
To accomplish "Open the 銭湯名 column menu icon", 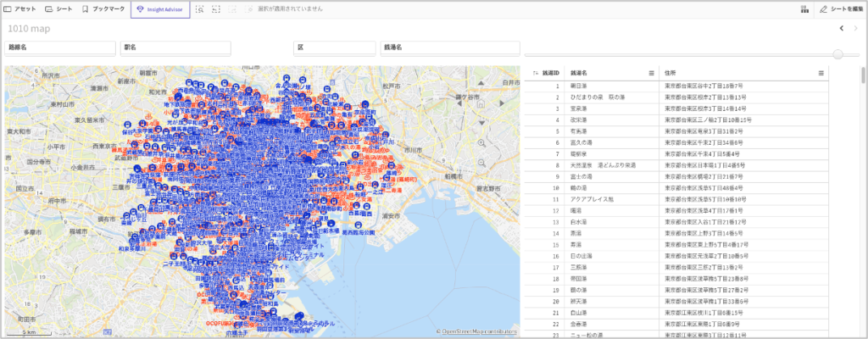I will 651,74.
